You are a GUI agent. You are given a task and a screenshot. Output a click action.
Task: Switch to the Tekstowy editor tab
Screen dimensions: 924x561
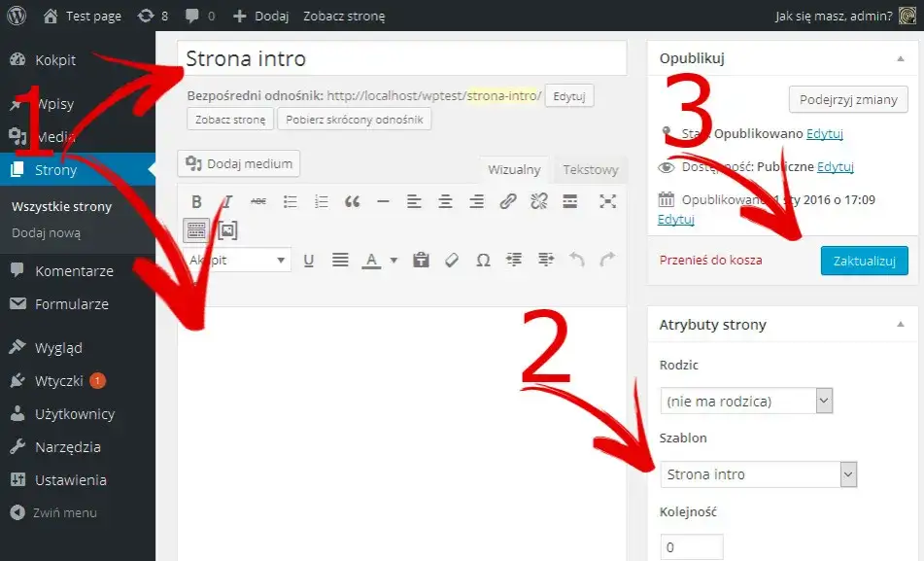tap(590, 169)
